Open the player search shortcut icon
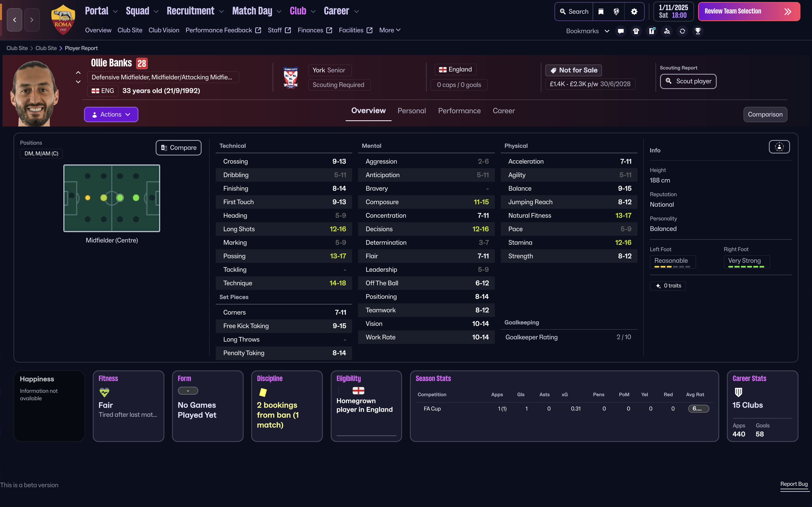 667,31
